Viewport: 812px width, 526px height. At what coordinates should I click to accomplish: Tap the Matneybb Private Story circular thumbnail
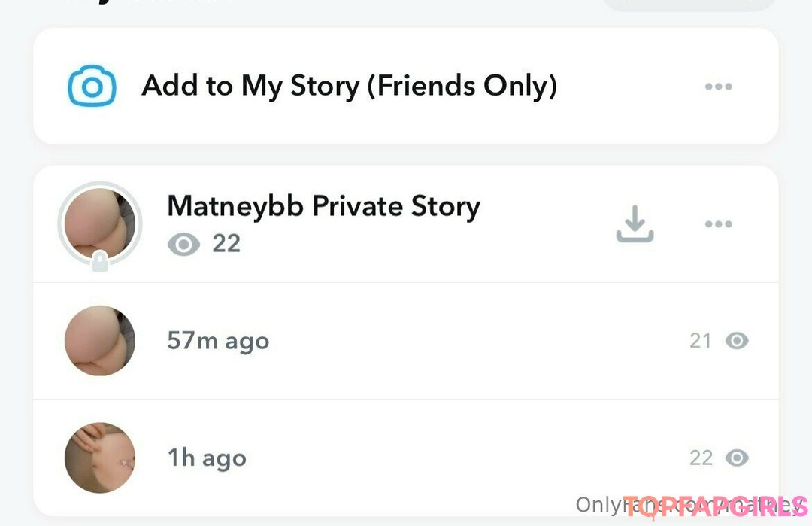tap(99, 223)
